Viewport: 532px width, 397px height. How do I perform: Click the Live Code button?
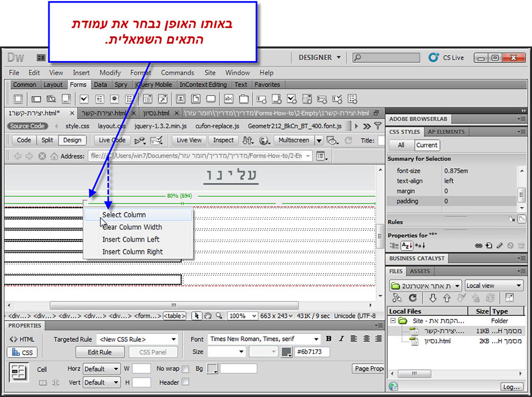coord(112,140)
